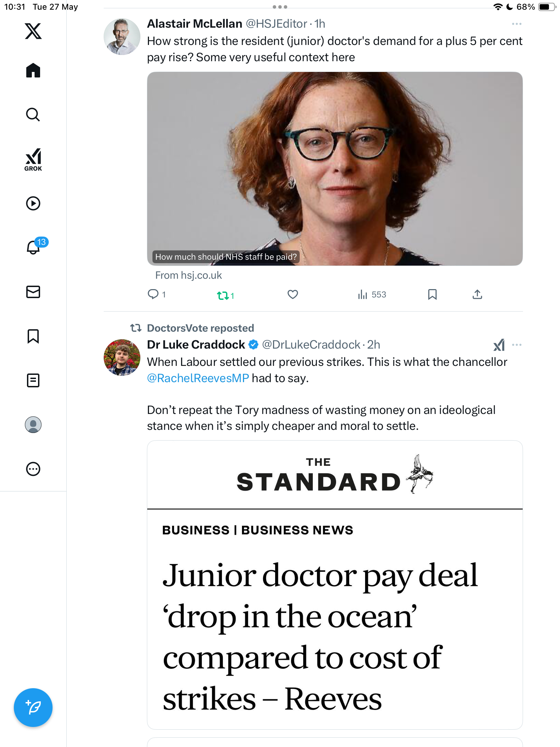Open Bookmarks in the sidebar
The image size is (560, 747).
[33, 336]
